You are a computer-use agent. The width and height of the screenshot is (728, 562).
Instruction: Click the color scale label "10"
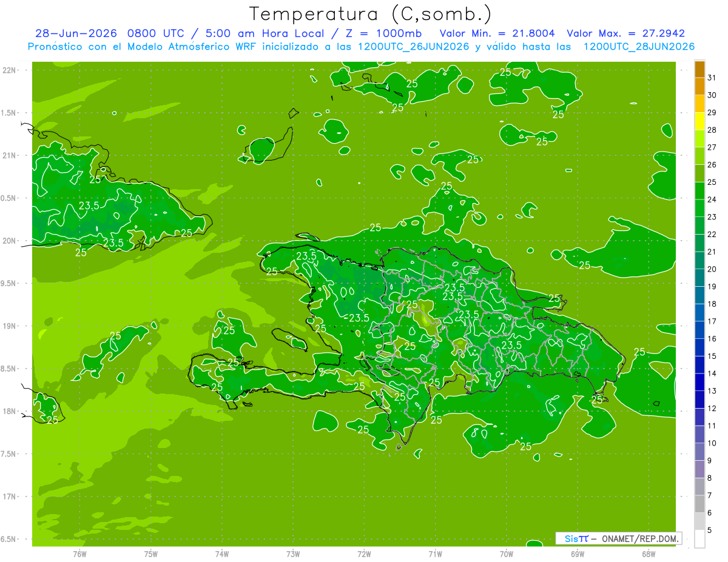click(712, 443)
